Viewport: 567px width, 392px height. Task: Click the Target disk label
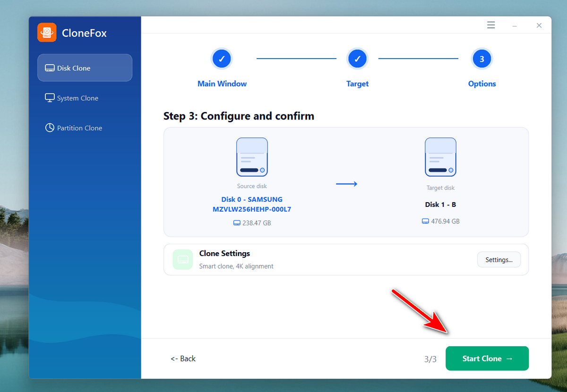click(440, 187)
